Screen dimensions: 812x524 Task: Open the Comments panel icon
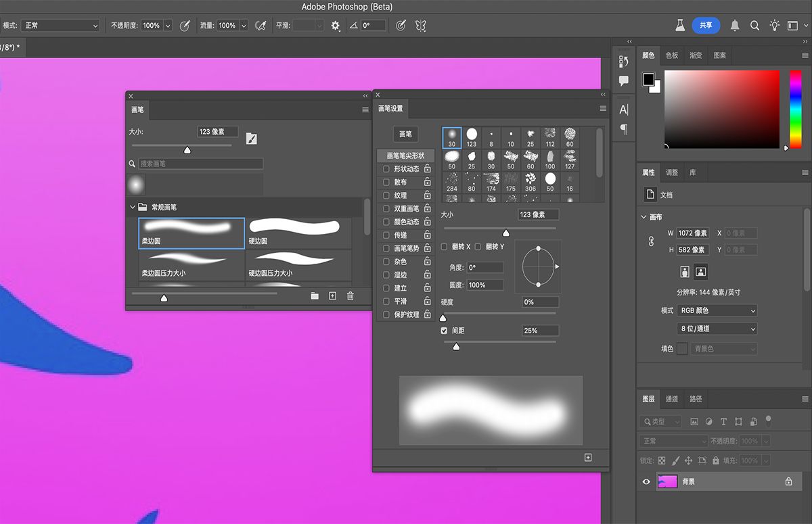pyautogui.click(x=624, y=80)
